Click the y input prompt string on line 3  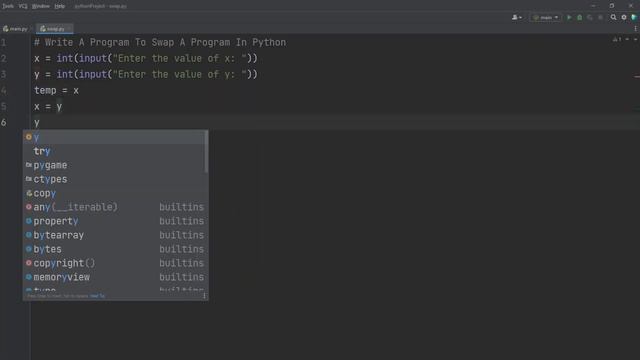(180, 75)
